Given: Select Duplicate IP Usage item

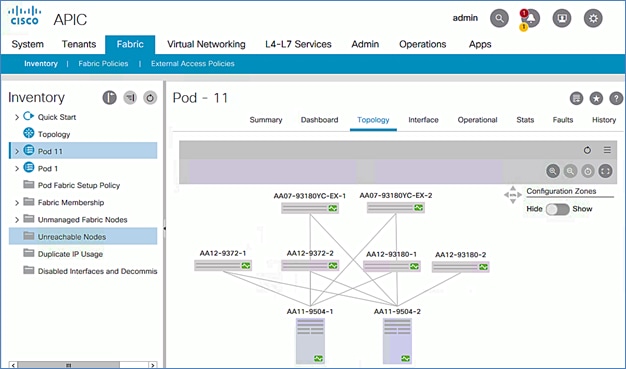Looking at the screenshot, I should click(x=70, y=254).
